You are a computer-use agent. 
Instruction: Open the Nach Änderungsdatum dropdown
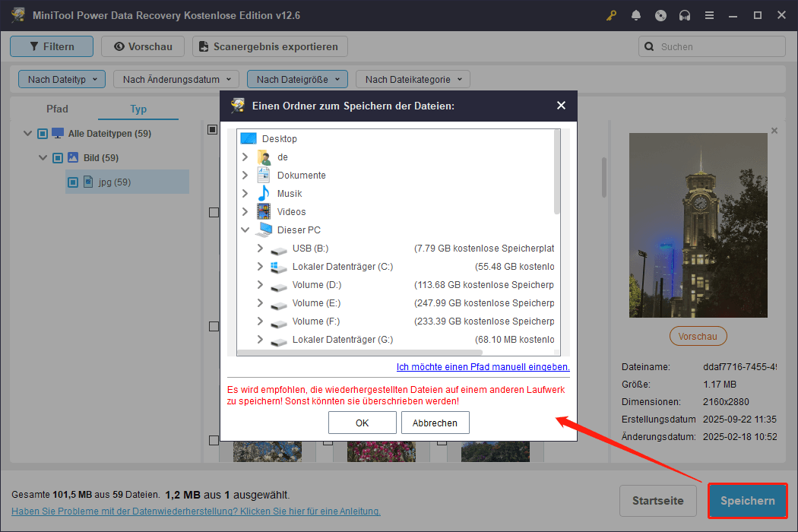pyautogui.click(x=176, y=79)
